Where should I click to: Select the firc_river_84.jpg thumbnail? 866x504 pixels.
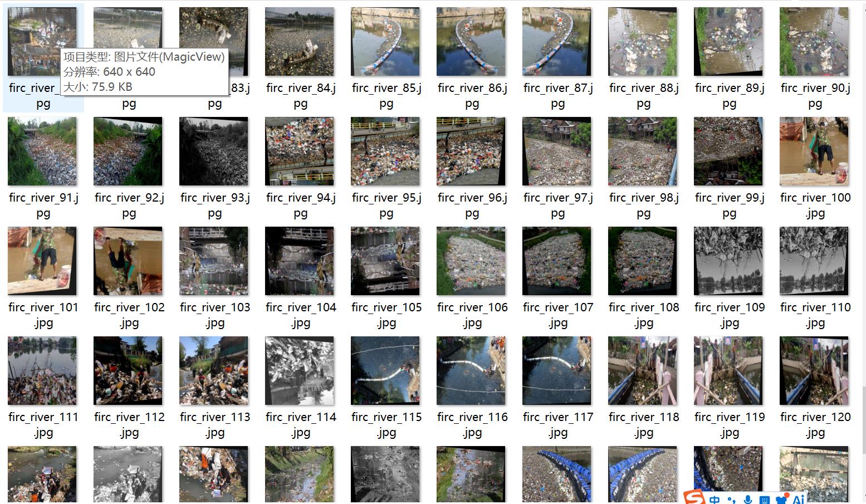click(x=300, y=42)
